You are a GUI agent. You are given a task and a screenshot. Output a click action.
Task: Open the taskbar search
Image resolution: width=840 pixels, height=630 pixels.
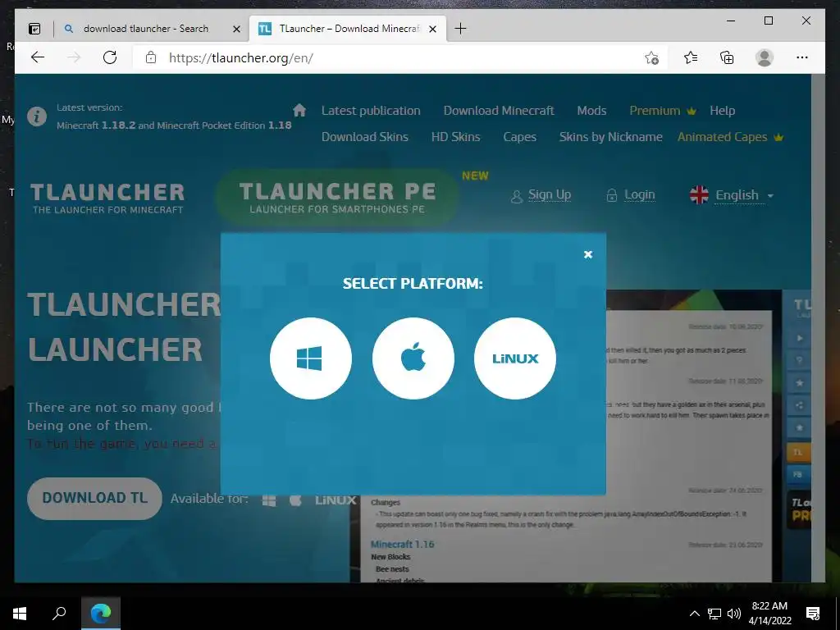click(59, 614)
